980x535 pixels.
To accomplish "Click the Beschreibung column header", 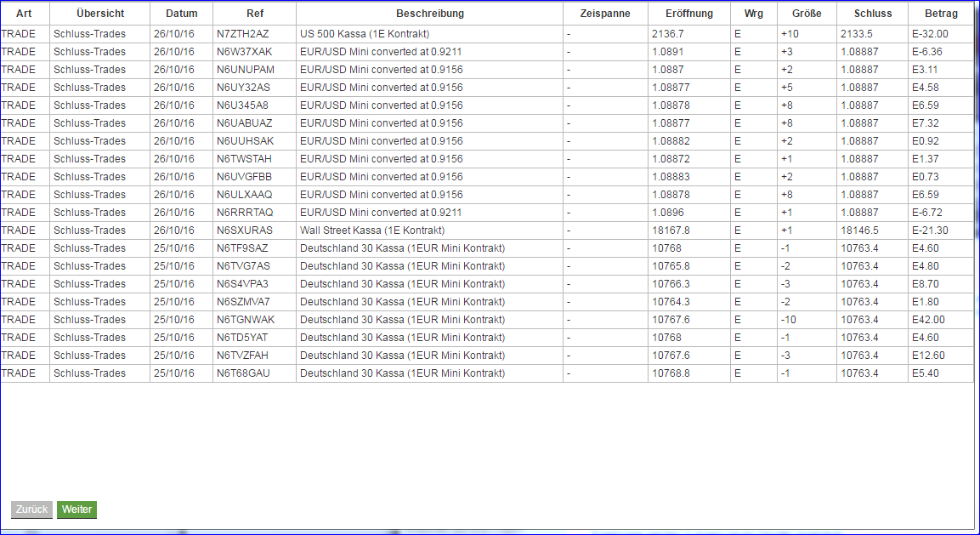I will coord(430,13).
